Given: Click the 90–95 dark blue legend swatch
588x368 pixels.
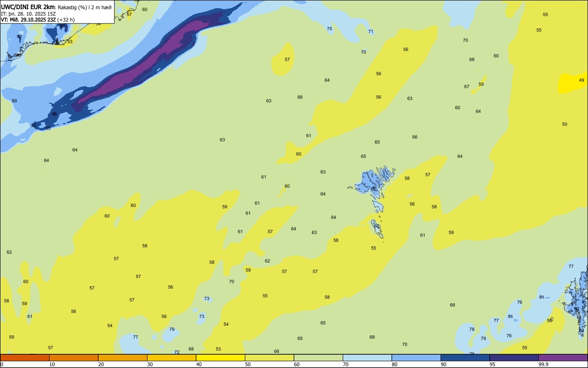Looking at the screenshot, I should click(465, 357).
